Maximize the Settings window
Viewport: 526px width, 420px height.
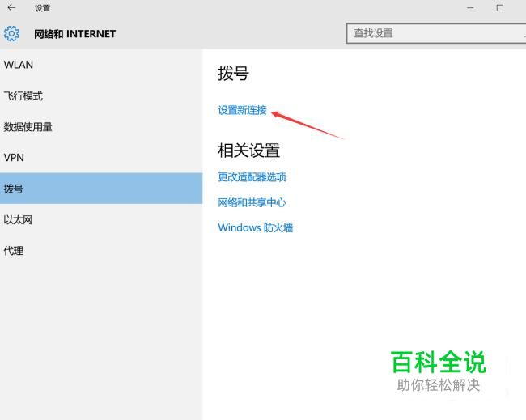pos(500,8)
